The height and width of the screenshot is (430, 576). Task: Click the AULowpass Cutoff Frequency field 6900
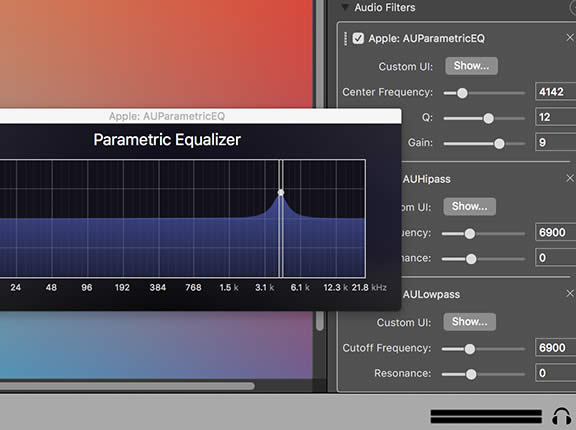[555, 348]
